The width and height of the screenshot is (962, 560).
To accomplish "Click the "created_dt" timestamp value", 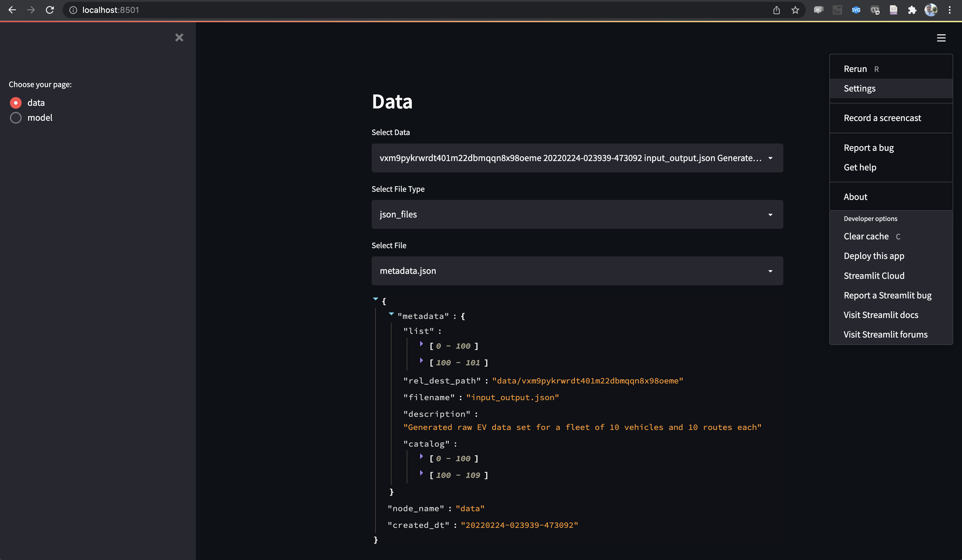I will click(519, 525).
